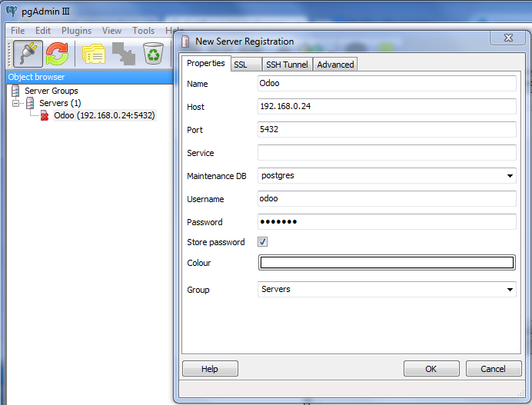Click the Colour label text
This screenshot has width=532, height=405.
(199, 263)
